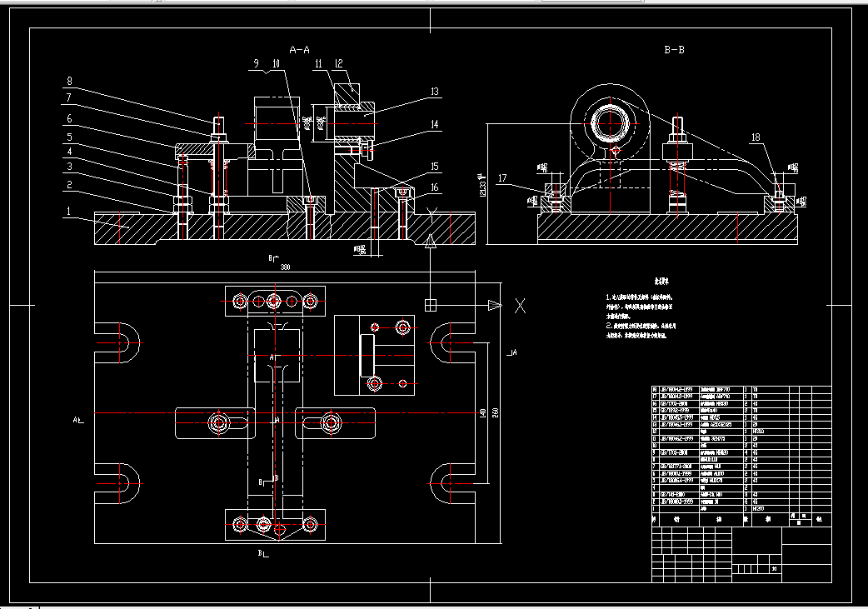Click part balloon number 7

[69, 98]
